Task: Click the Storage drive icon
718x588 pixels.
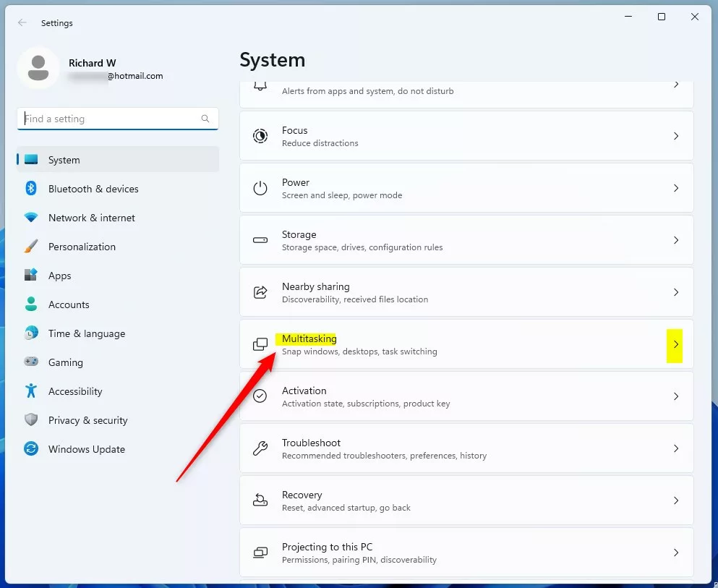Action: pyautogui.click(x=260, y=240)
